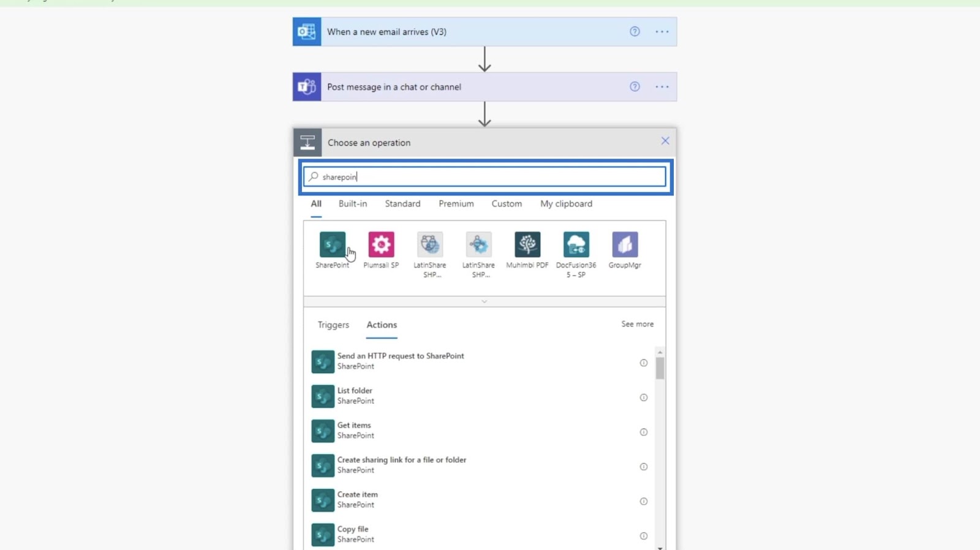Select the List folder action
The height and width of the screenshot is (550, 980).
[482, 396]
